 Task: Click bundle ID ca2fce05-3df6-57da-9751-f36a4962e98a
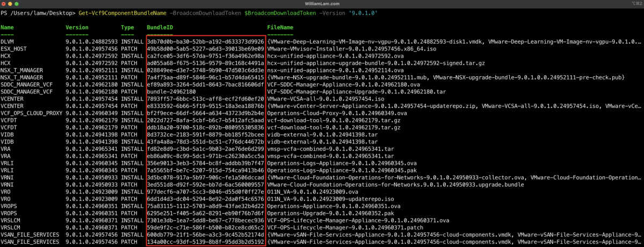click(x=205, y=56)
